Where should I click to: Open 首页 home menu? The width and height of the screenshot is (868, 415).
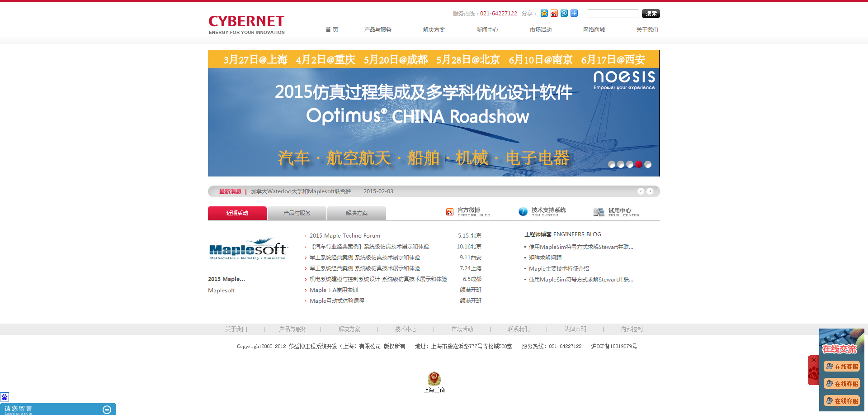(x=332, y=30)
